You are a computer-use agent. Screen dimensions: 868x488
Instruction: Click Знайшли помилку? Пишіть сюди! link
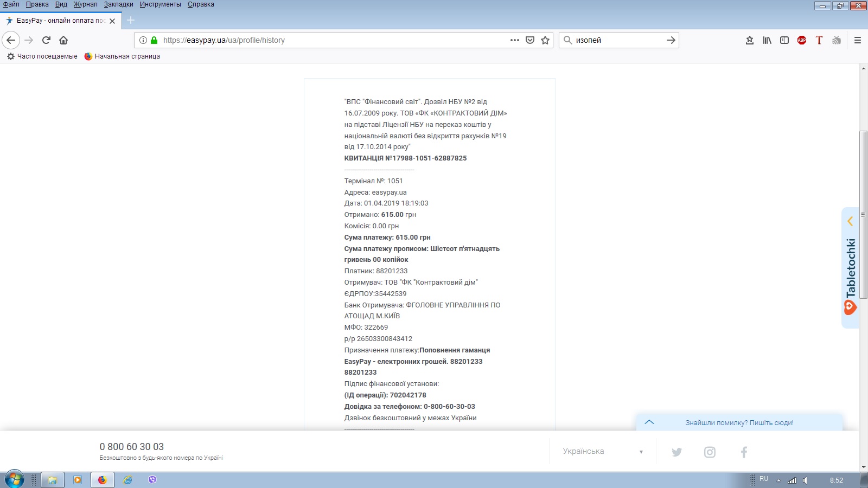click(x=739, y=423)
